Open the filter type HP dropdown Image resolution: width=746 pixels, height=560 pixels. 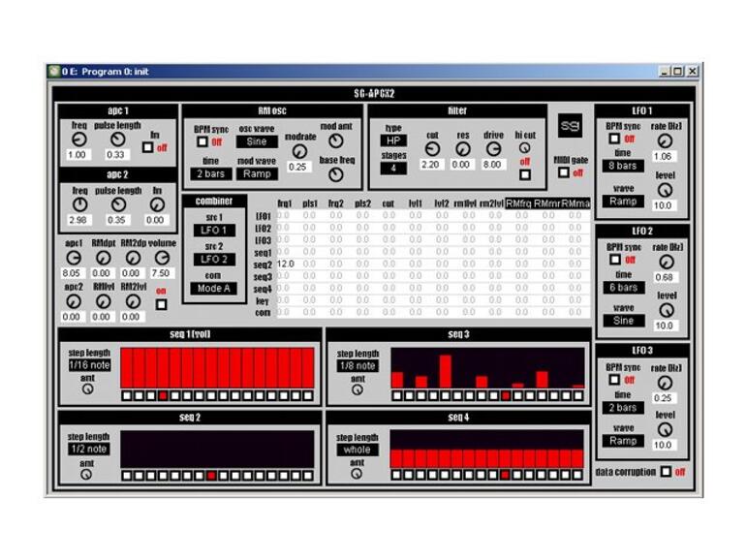click(x=393, y=140)
